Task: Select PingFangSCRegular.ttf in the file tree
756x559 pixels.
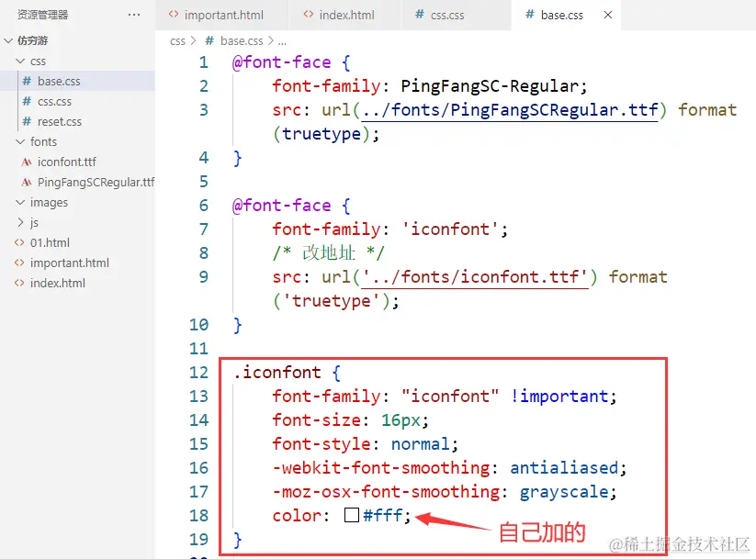Action: [x=96, y=182]
